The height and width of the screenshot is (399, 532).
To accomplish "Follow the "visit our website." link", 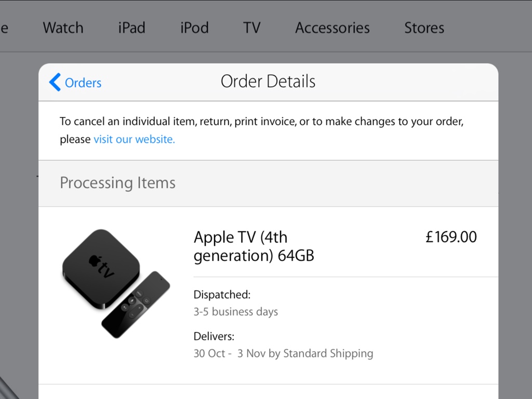I will 134,139.
